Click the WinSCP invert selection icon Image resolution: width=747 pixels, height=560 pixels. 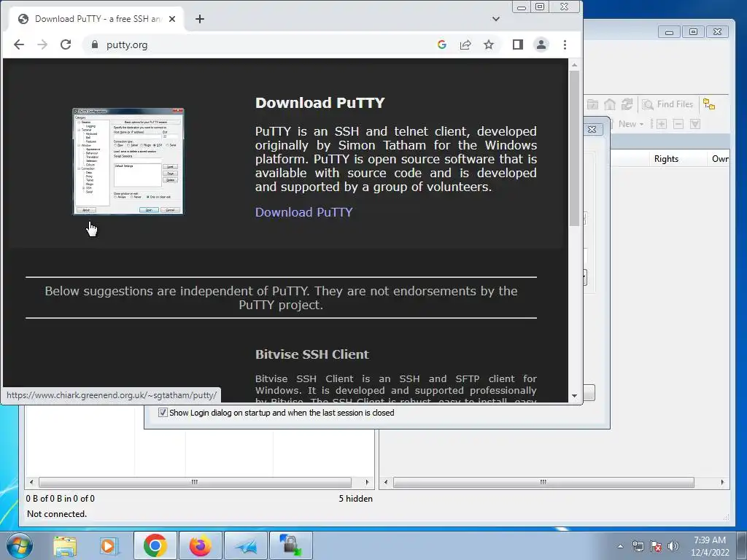pos(695,124)
